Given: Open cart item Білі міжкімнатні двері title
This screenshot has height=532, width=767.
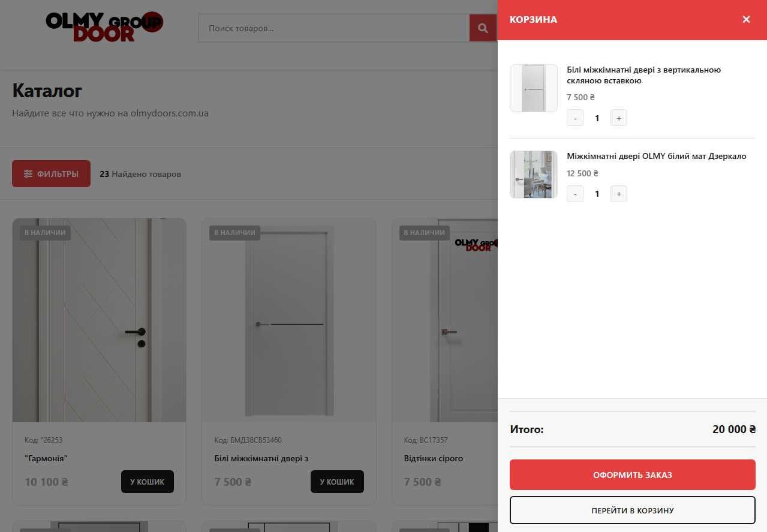Looking at the screenshot, I should 643,75.
